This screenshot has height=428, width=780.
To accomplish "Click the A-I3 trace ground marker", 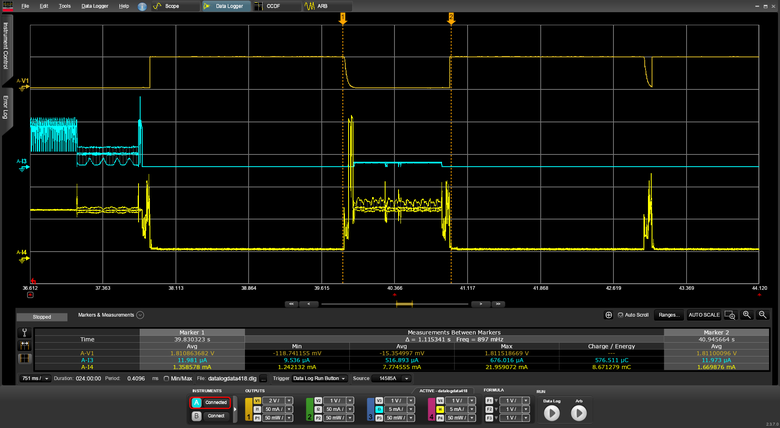I will coord(23,168).
